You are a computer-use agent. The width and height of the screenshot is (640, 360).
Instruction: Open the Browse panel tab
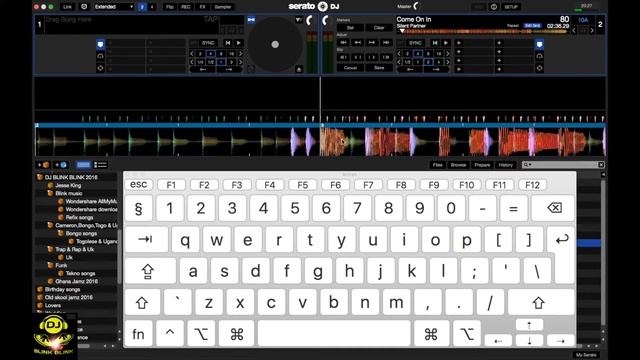click(x=458, y=165)
